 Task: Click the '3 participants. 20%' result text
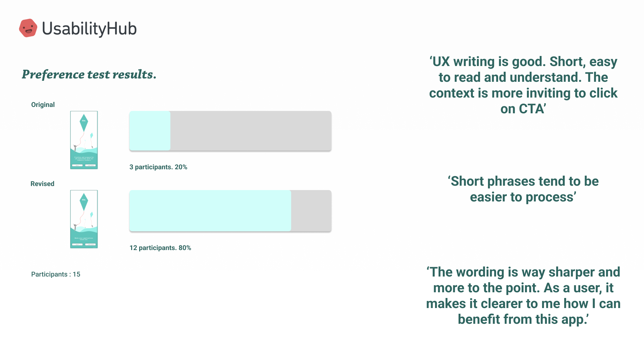(158, 167)
